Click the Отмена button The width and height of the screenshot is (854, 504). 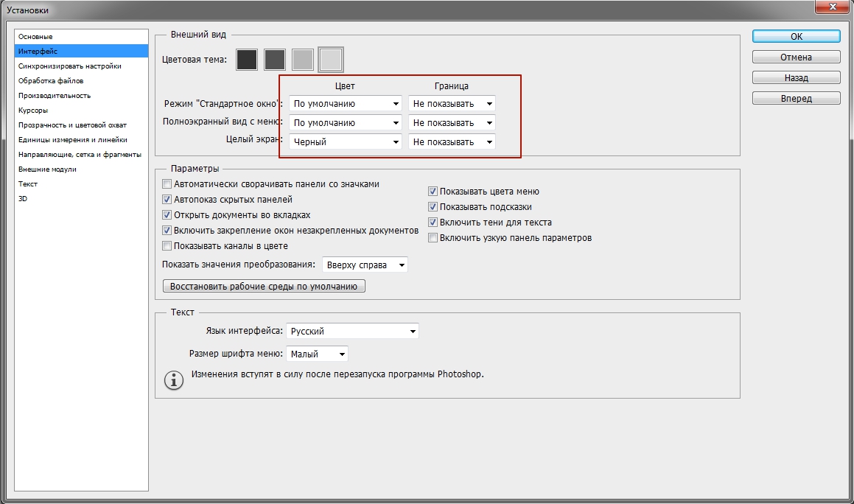(797, 57)
